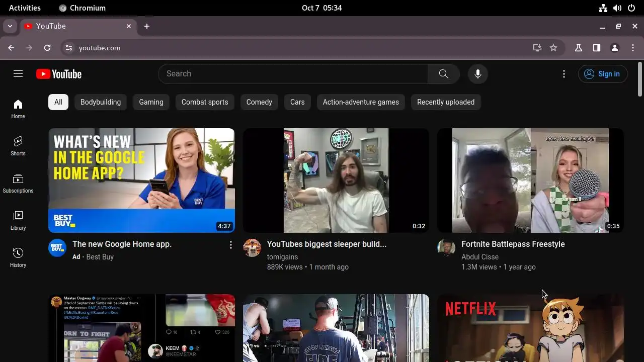This screenshot has height=362, width=644.
Task: Open Shorts from sidebar
Action: [x=18, y=146]
